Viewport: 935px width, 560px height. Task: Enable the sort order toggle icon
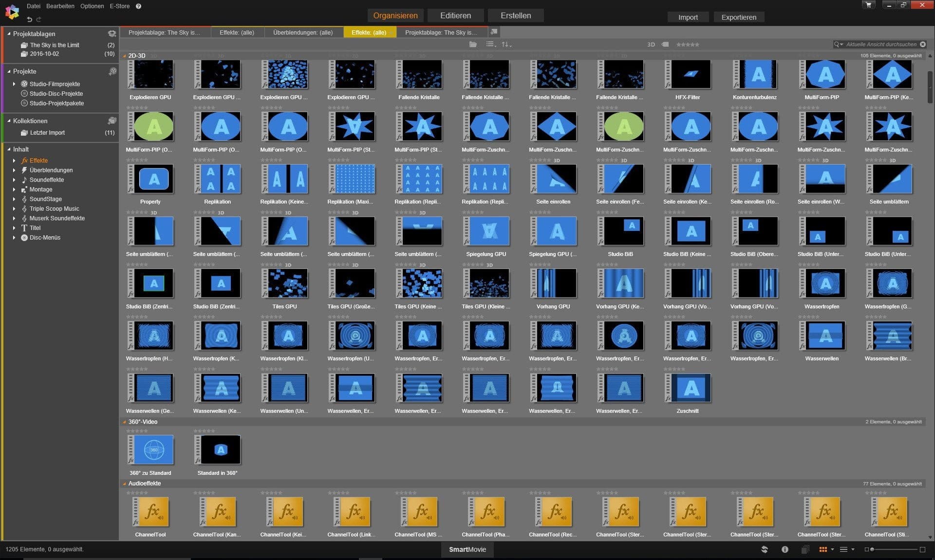(506, 45)
